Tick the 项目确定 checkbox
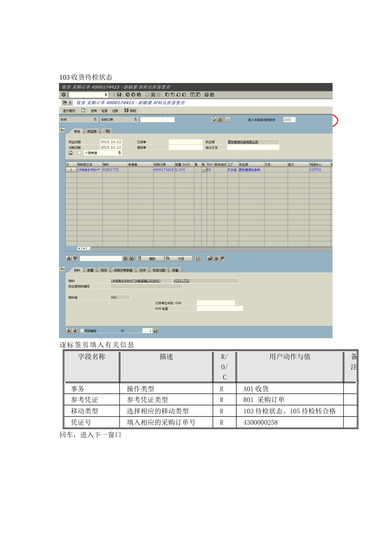Image resolution: width=392 pixels, height=555 pixels. pos(82,331)
